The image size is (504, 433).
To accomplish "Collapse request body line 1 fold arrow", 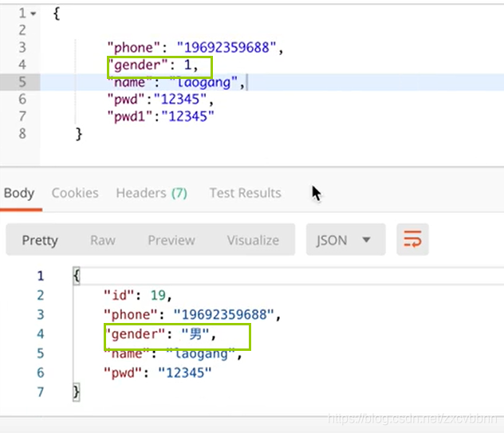I will click(x=33, y=14).
